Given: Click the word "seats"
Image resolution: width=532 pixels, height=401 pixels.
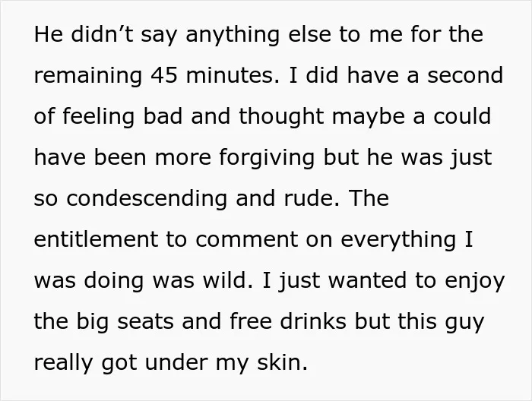Looking at the screenshot, I should coord(146,322).
